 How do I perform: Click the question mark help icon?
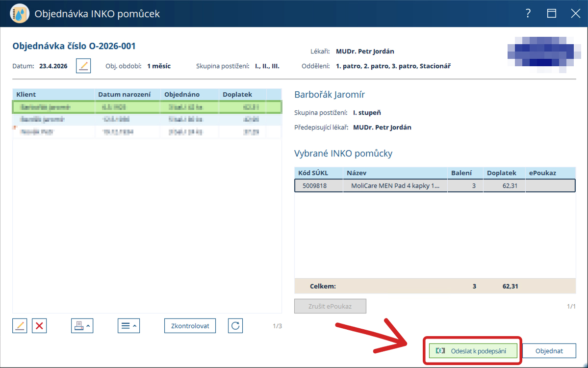(528, 14)
